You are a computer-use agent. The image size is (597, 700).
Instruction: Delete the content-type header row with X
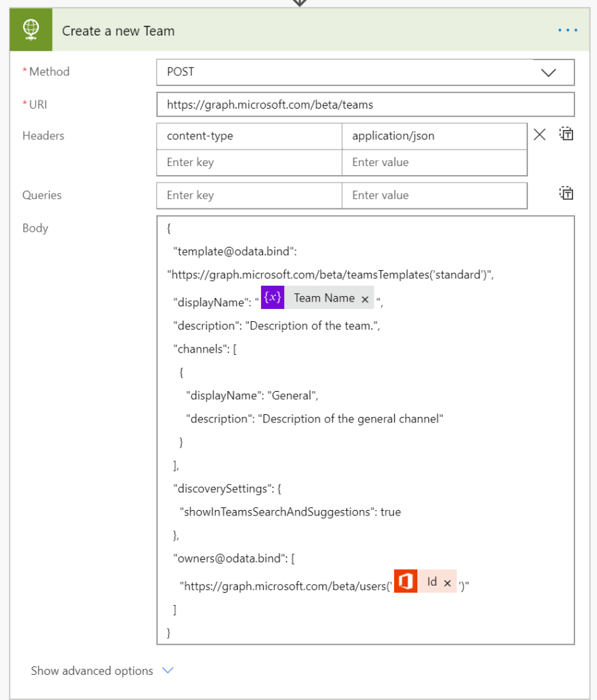(x=540, y=135)
